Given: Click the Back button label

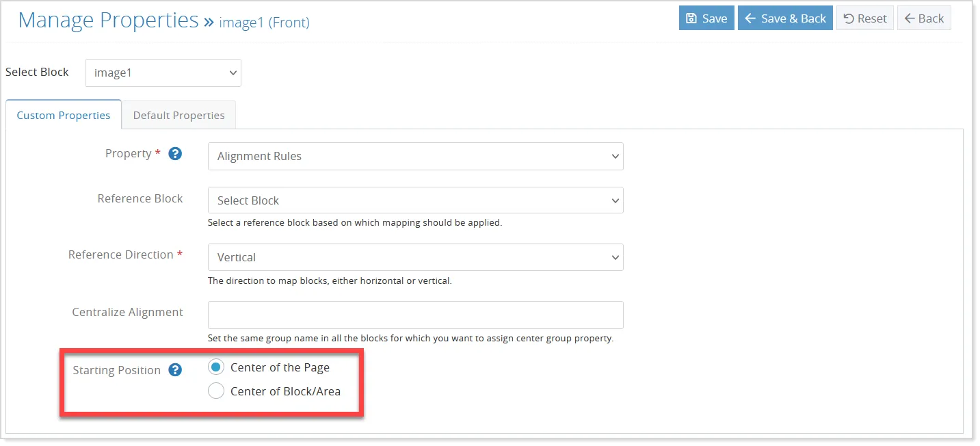Looking at the screenshot, I should (x=931, y=18).
